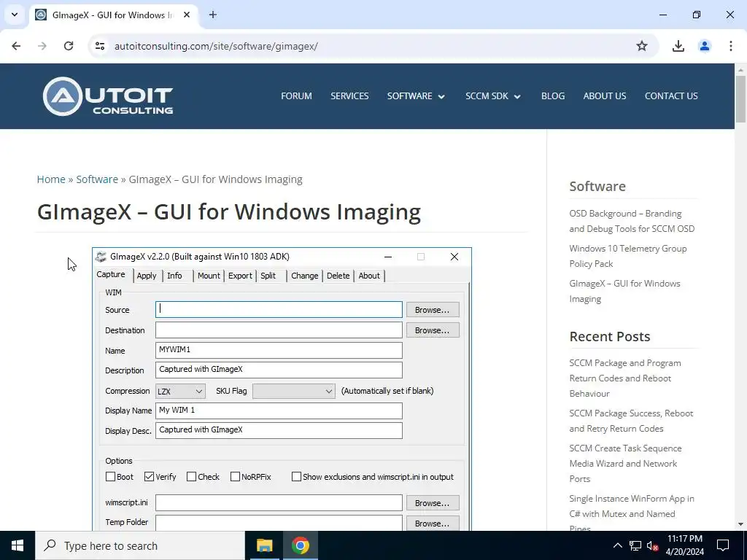
Task: Open GImageX sidebar software link
Action: tap(624, 291)
